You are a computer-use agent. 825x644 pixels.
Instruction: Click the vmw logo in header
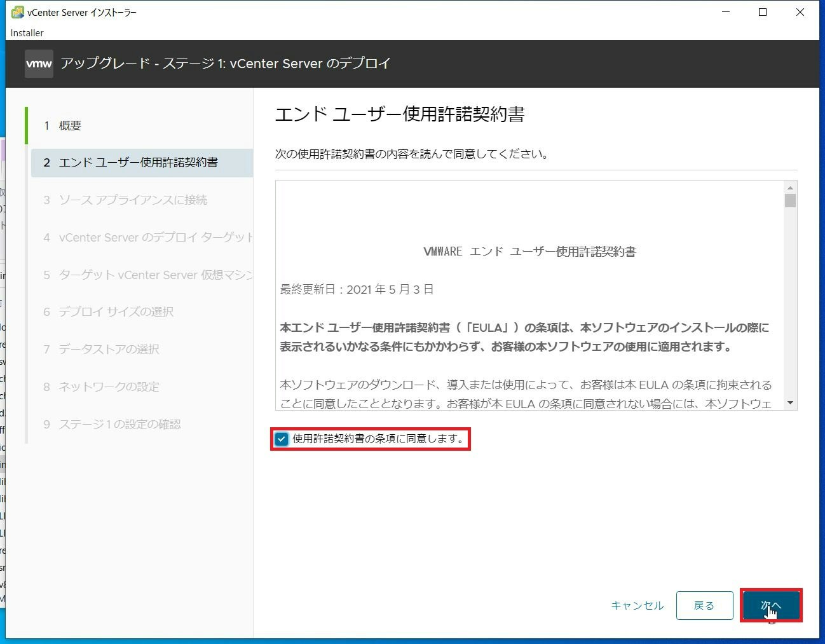[x=39, y=64]
